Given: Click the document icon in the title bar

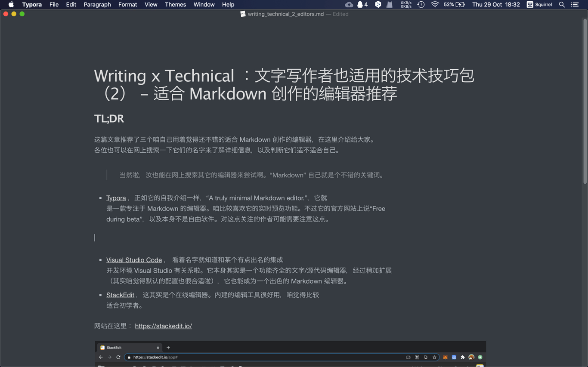Looking at the screenshot, I should (243, 14).
